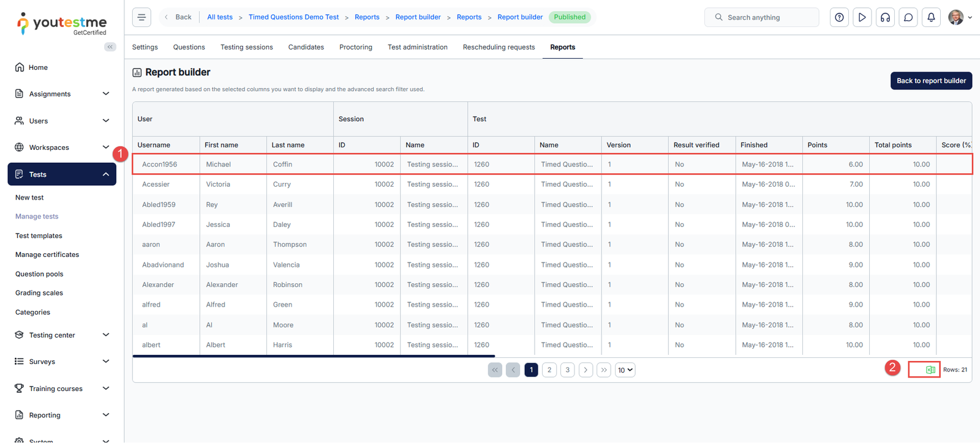Click the help question mark icon
Image resolution: width=980 pixels, height=443 pixels.
coord(839,17)
